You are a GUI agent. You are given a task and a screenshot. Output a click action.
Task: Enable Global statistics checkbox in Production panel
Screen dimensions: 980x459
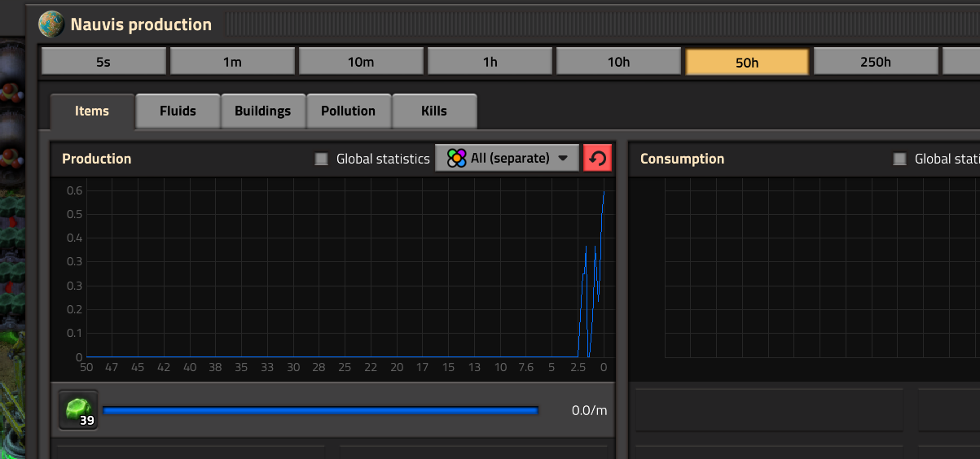[x=322, y=159]
